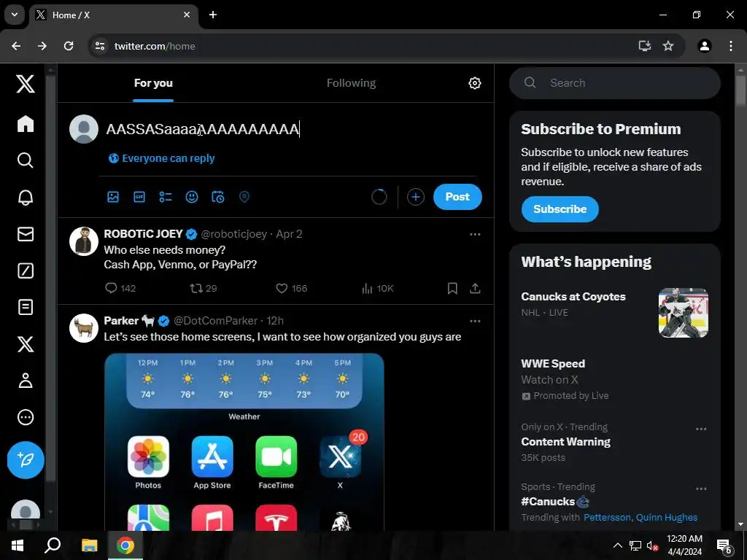Open Messages envelope icon
Image resolution: width=747 pixels, height=560 pixels.
[x=26, y=234]
